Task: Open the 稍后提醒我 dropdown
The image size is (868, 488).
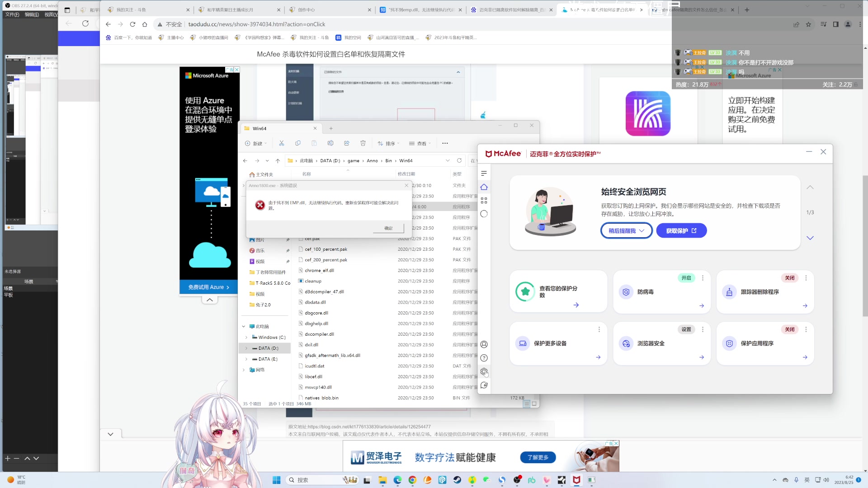Action: click(626, 230)
